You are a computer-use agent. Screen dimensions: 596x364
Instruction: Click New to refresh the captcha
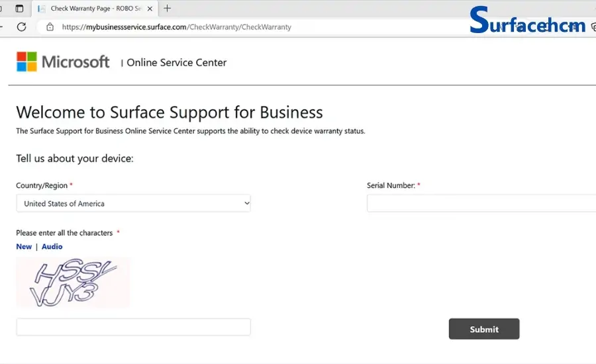[24, 247]
